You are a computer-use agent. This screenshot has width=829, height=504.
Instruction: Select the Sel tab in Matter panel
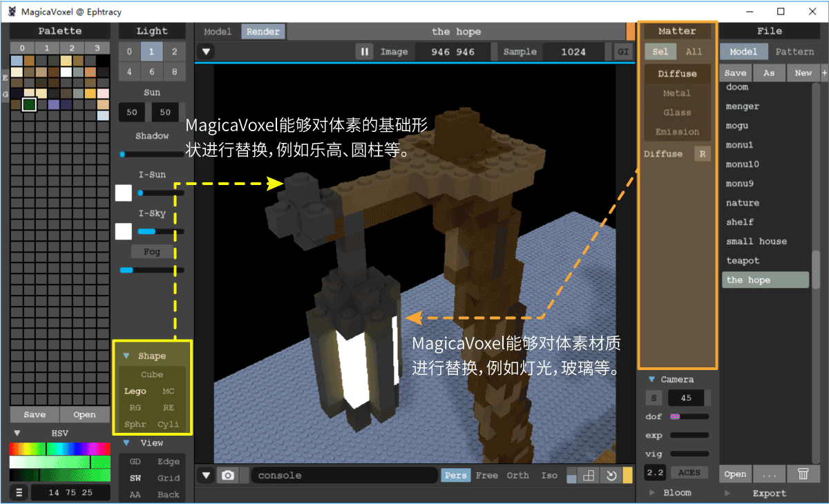[660, 52]
